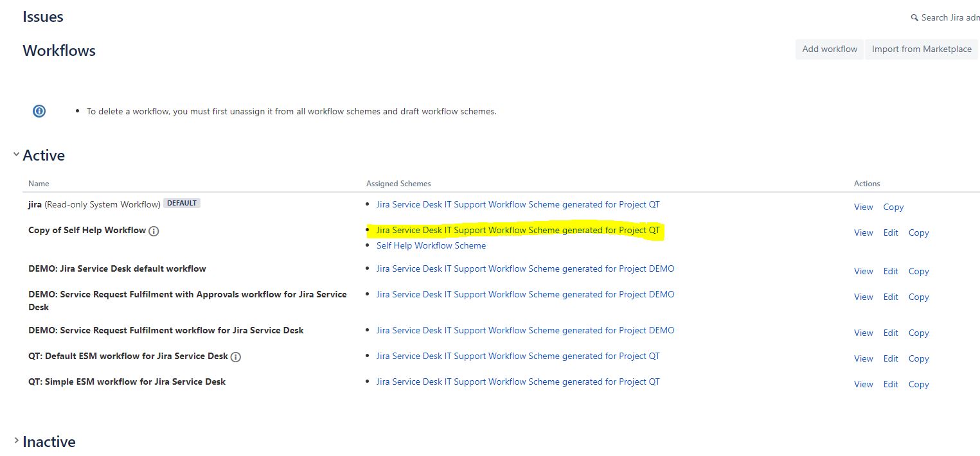The image size is (980, 456).
Task: Copy the Copy of Self Help Workflow
Action: tap(919, 232)
